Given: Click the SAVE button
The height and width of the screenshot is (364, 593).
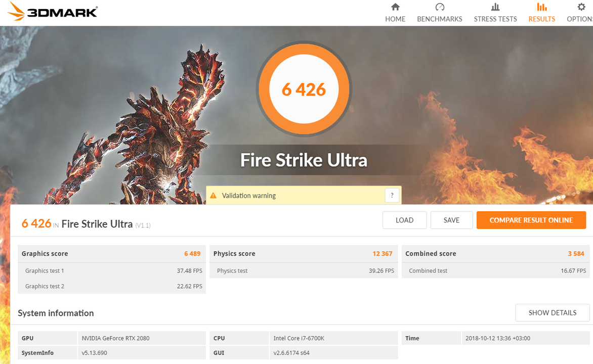Looking at the screenshot, I should point(451,220).
